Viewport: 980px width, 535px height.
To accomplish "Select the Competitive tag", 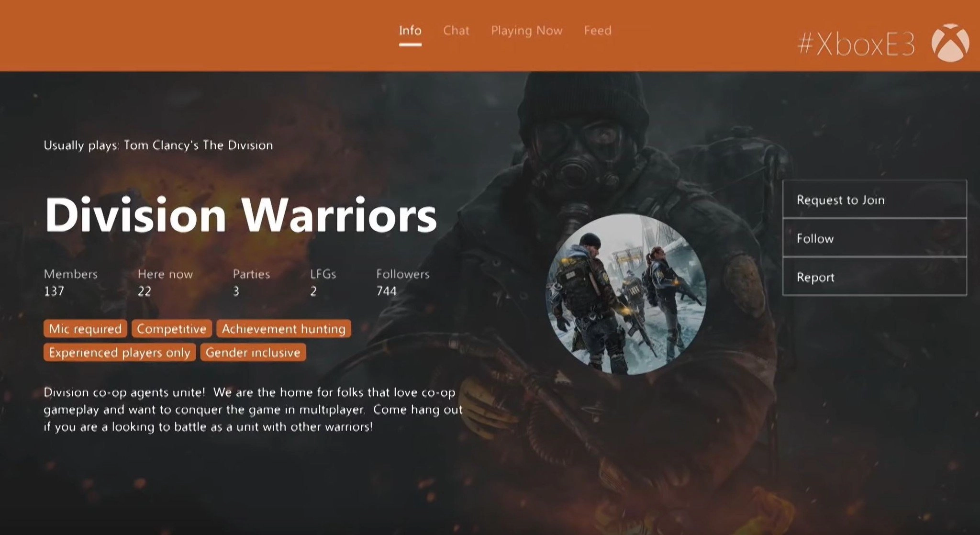I will click(x=171, y=329).
